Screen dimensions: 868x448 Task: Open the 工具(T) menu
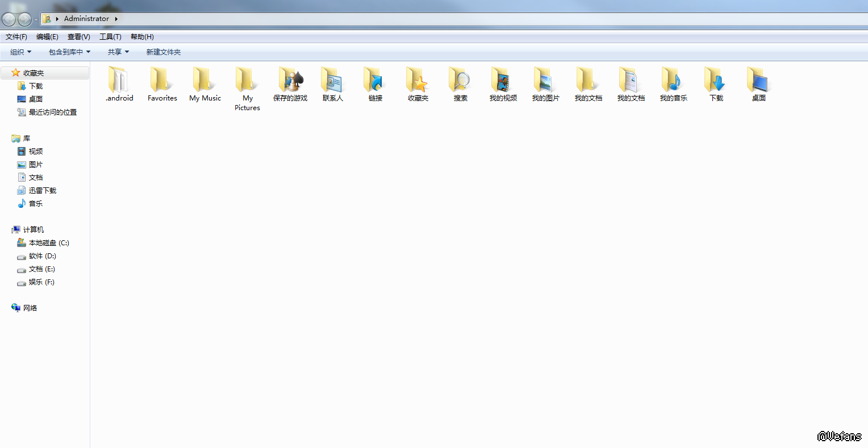[x=110, y=37]
